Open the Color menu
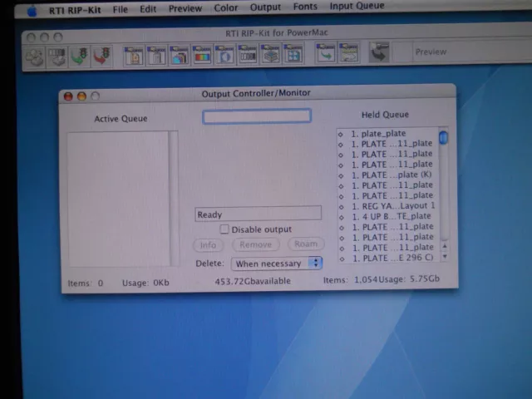Image resolution: width=532 pixels, height=399 pixels. (225, 7)
